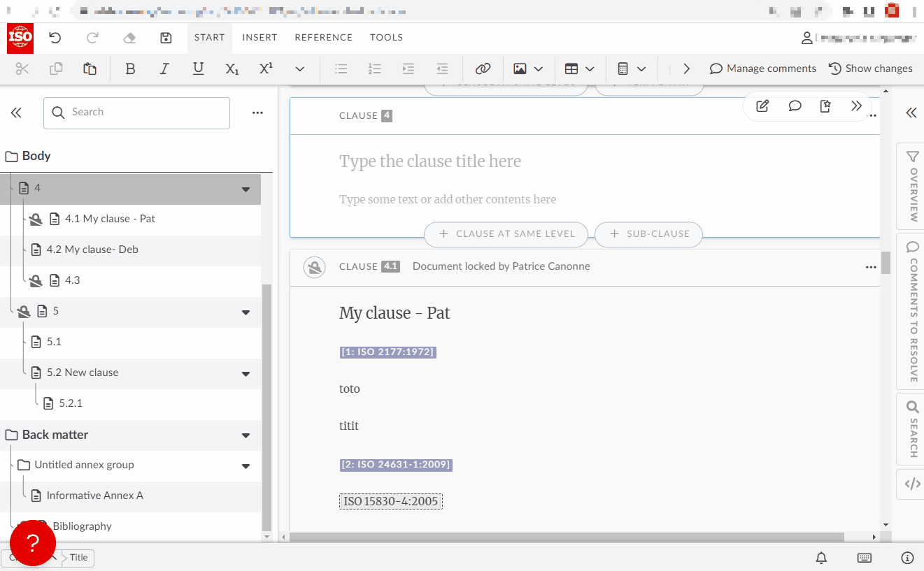
Task: Open the Insert link tool
Action: click(x=483, y=68)
